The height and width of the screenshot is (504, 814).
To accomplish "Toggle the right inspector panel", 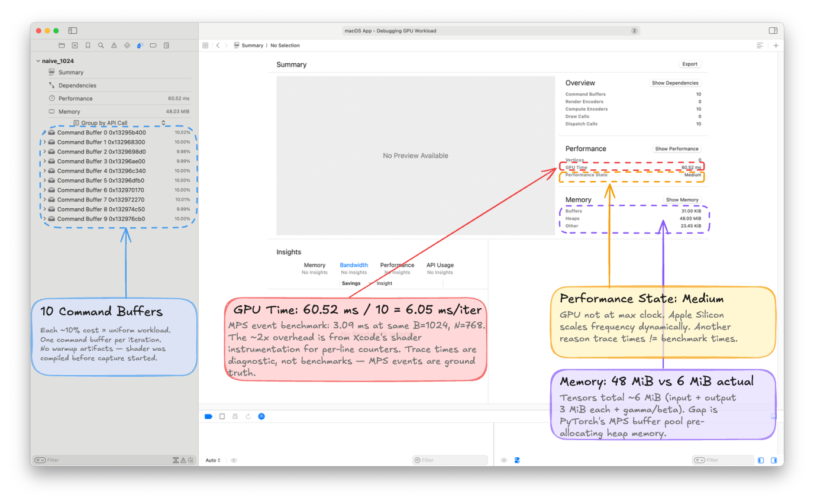I will (x=773, y=31).
